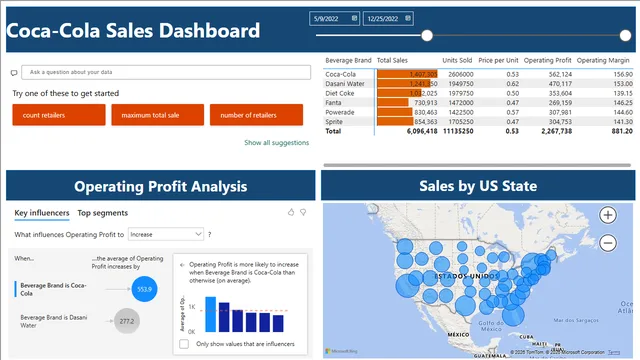Click the light blue Coca-Cola bar in chart

210,314
